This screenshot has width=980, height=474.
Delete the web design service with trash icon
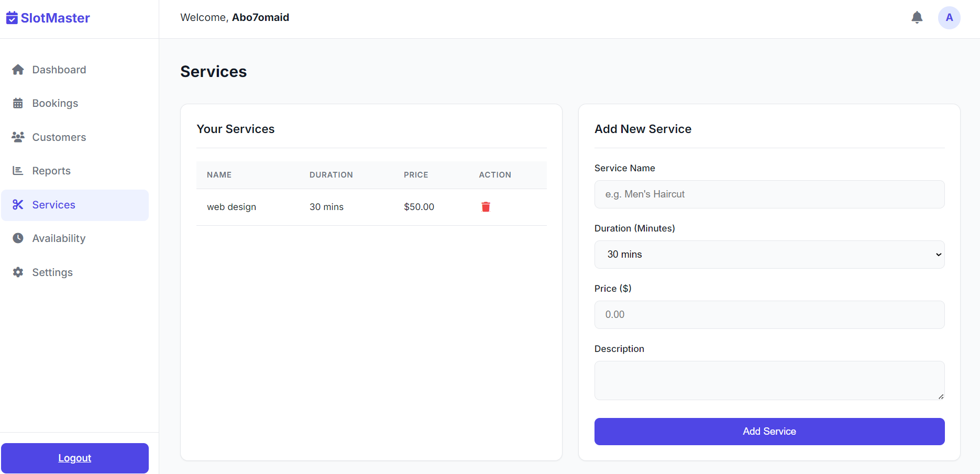[486, 207]
